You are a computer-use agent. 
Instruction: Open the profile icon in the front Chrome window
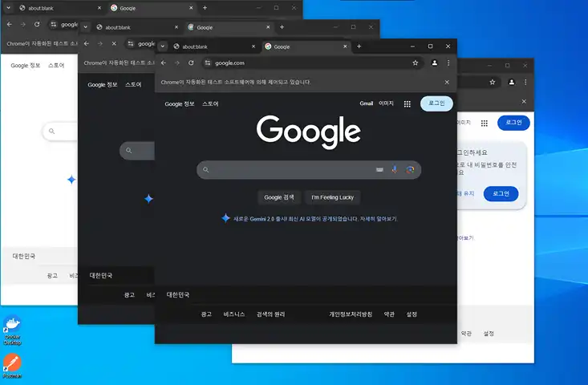[x=434, y=63]
